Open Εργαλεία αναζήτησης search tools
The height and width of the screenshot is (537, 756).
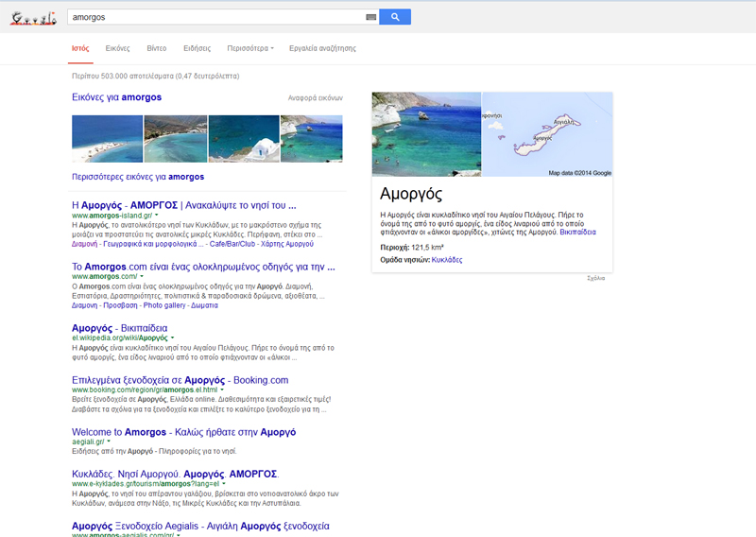pos(322,48)
